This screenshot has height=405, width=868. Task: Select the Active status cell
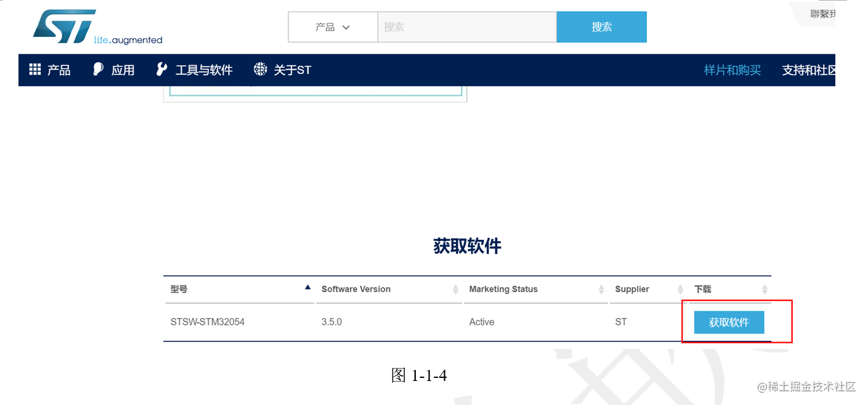click(x=482, y=322)
